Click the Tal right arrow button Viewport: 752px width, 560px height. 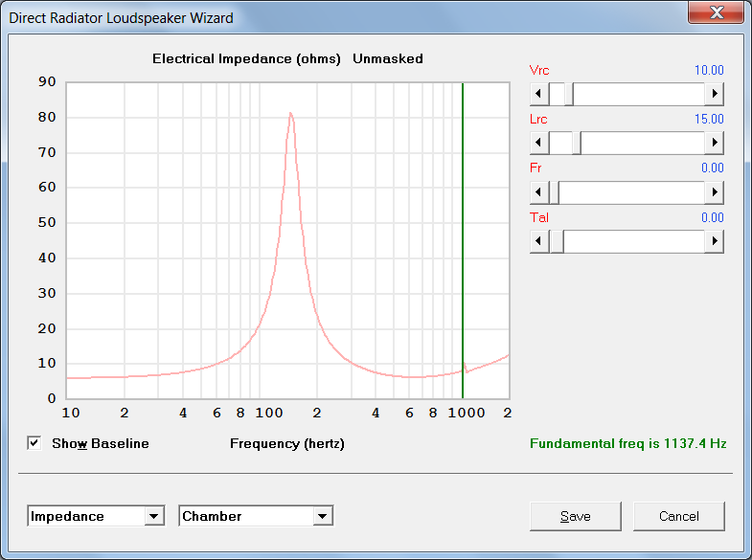click(714, 241)
